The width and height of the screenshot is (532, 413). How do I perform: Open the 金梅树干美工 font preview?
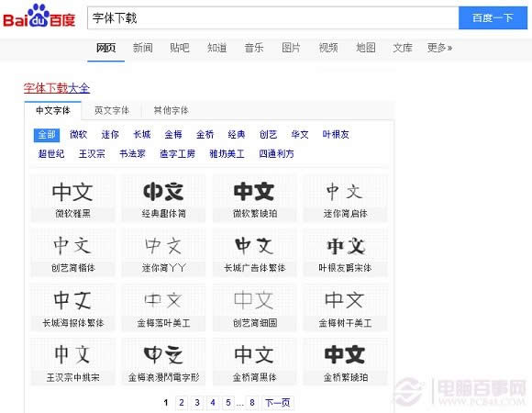[x=345, y=307]
